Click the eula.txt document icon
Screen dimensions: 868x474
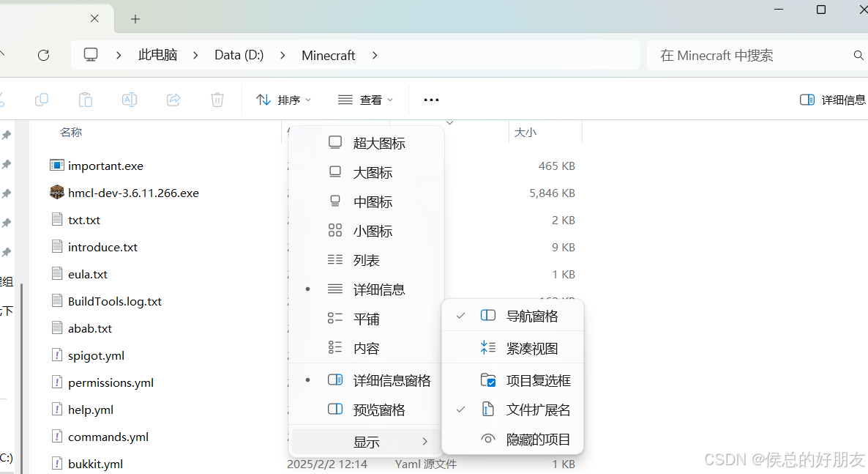click(x=56, y=274)
